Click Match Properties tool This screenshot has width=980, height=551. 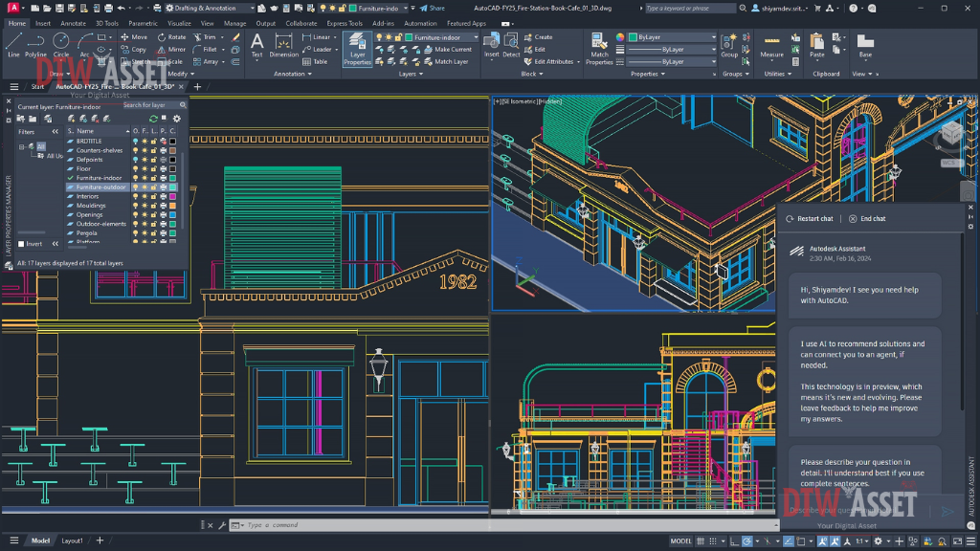pos(599,49)
